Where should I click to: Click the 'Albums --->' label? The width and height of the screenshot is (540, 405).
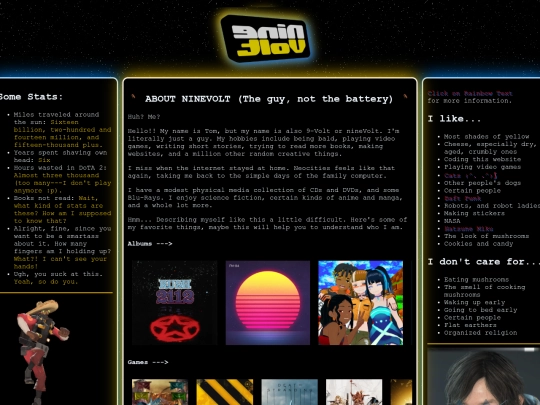(150, 243)
